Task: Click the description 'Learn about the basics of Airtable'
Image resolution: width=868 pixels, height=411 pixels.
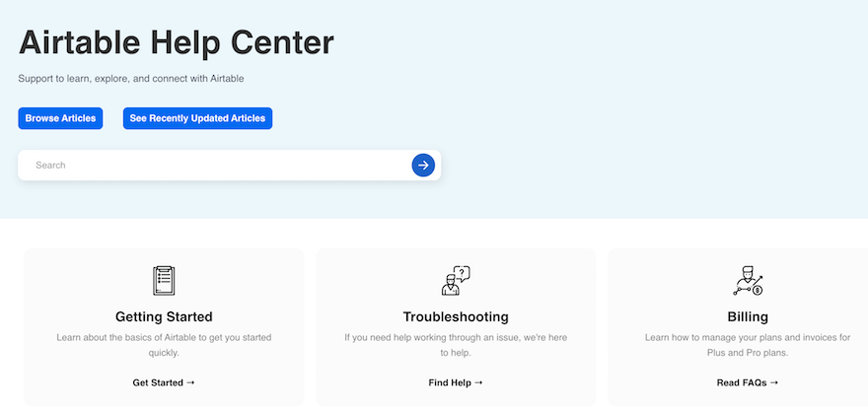Action: point(164,345)
